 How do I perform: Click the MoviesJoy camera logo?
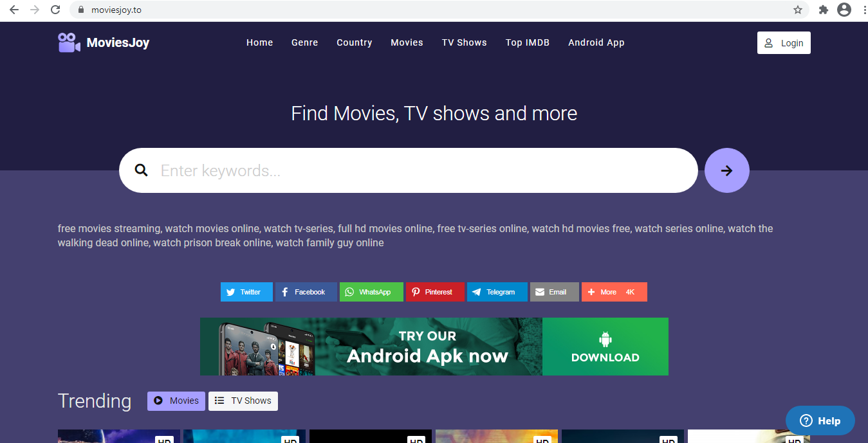(x=69, y=43)
